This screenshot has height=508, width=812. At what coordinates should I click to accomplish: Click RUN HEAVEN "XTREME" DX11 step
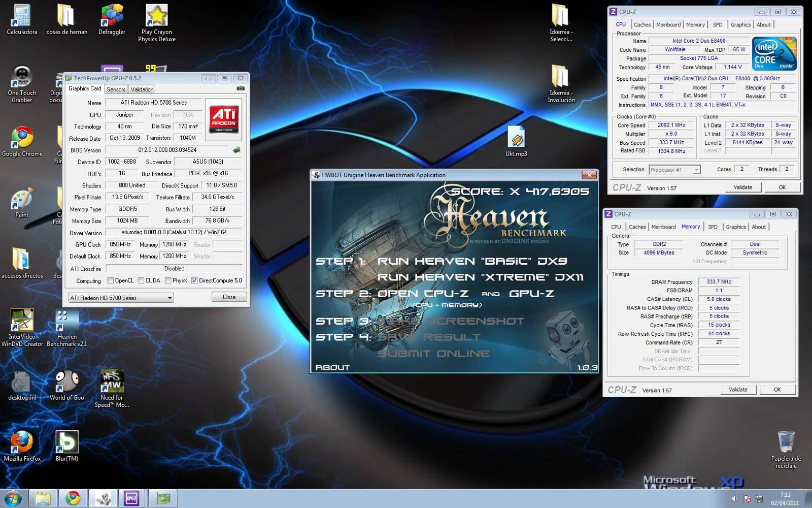(480, 277)
